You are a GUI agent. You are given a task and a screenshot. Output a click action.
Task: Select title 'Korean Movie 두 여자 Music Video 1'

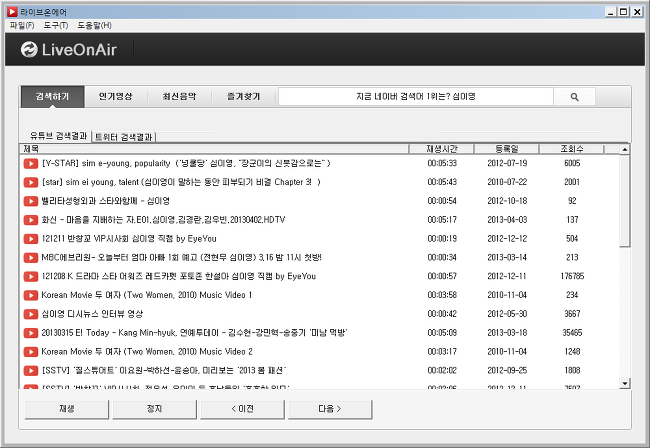pos(146,295)
